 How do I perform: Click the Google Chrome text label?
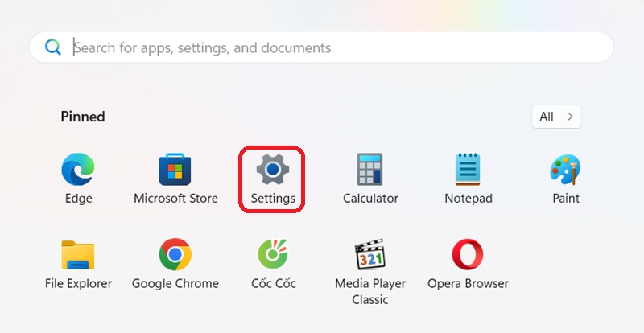[x=175, y=283]
